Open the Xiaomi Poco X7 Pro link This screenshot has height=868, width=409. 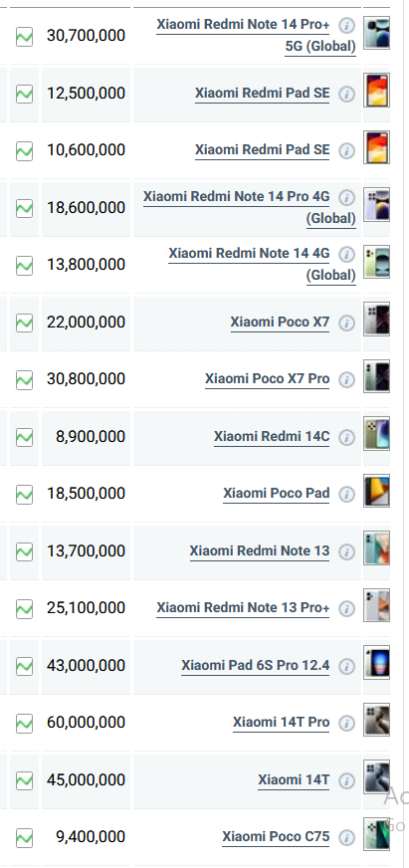[x=268, y=378]
